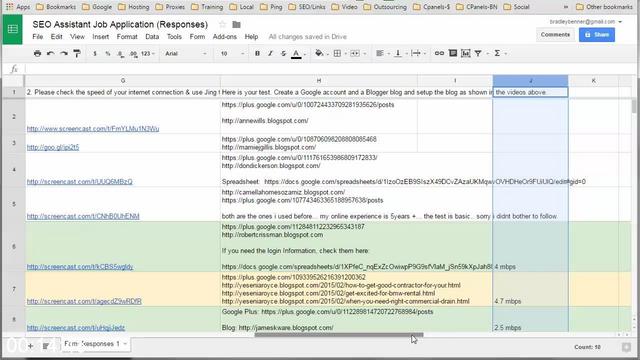Expand the merge cells dropdown arrow
640x360 pixels.
[x=364, y=53]
